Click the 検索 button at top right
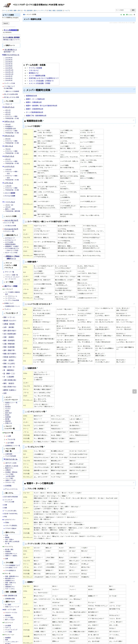The width and height of the screenshot is (138, 644). coord(133,10)
